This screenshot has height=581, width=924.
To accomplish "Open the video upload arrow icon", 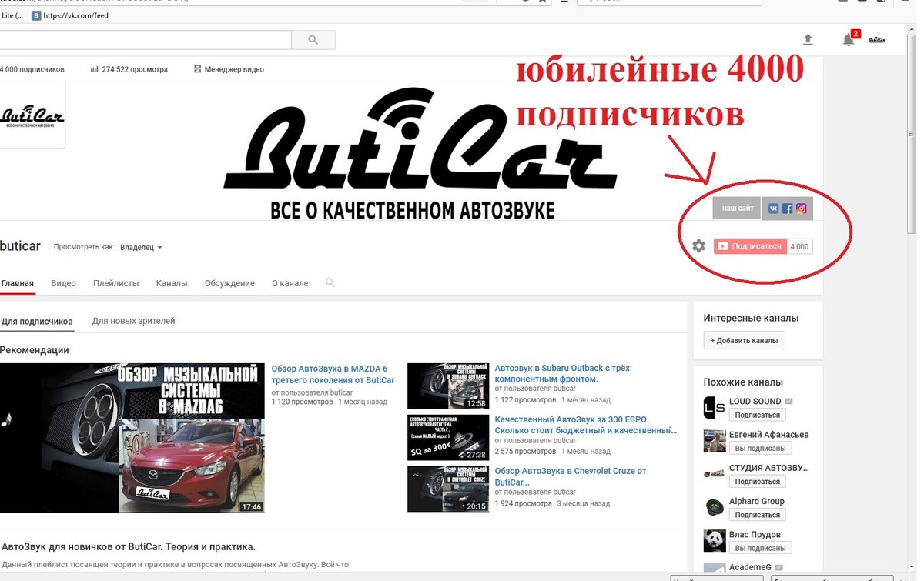I will point(808,39).
